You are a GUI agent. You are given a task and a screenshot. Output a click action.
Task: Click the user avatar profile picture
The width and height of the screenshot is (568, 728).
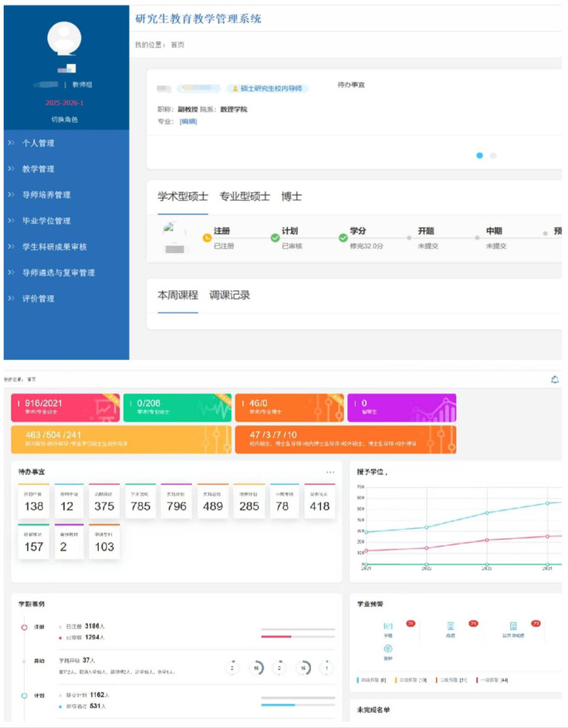pyautogui.click(x=64, y=39)
